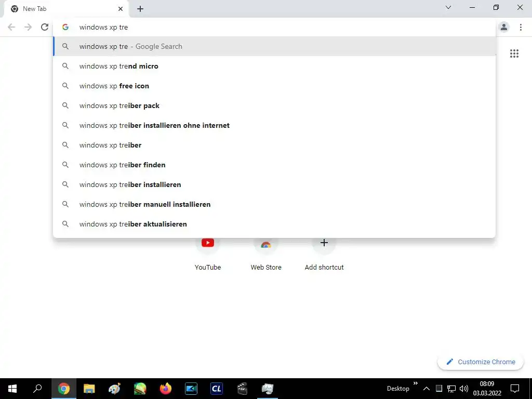Launch Firefox from the taskbar
This screenshot has height=399, width=532.
point(166,389)
